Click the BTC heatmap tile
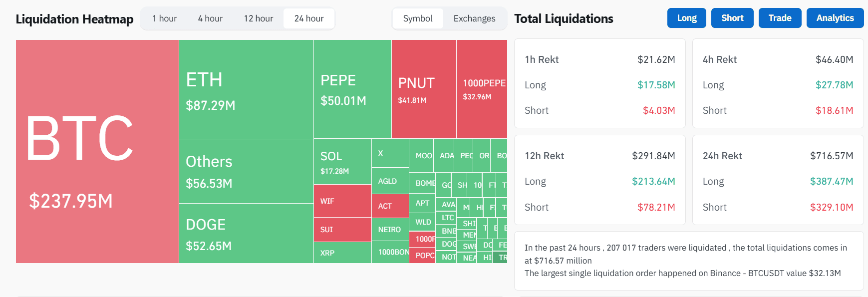This screenshot has width=868, height=297. click(97, 151)
